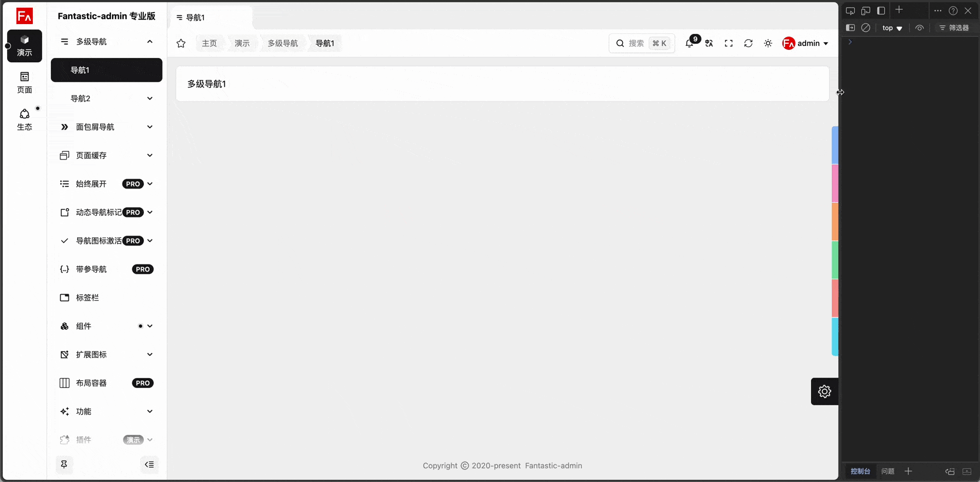Toggle light/dark color scheme
Screen dimensions: 980x482
pyautogui.click(x=768, y=43)
